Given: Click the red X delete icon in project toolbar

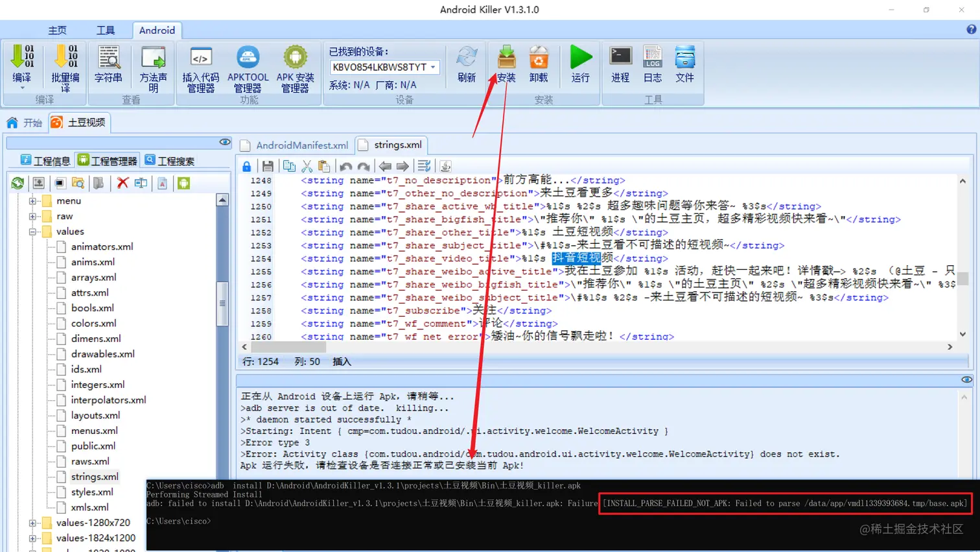Looking at the screenshot, I should pos(122,183).
